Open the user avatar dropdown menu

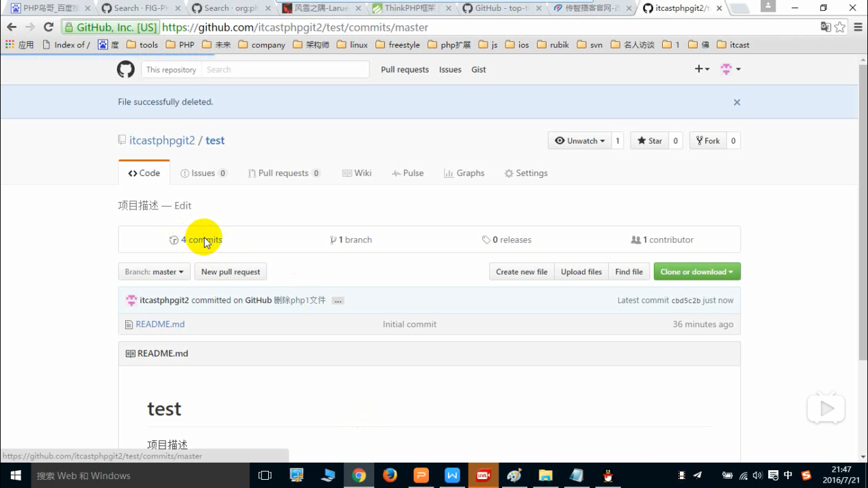point(731,69)
